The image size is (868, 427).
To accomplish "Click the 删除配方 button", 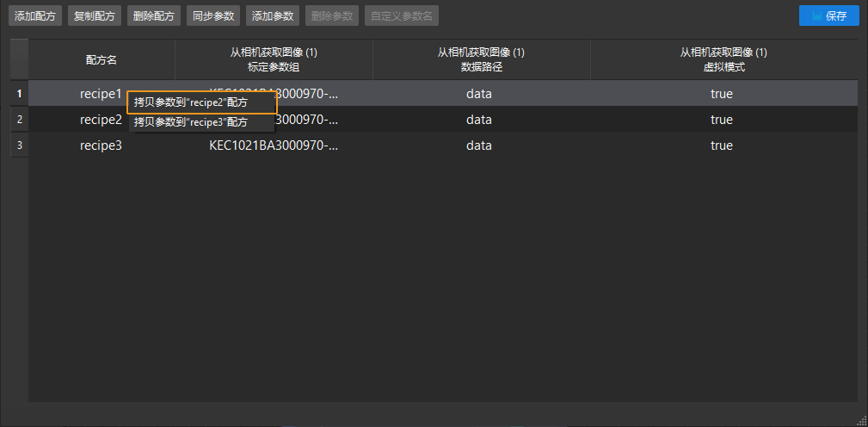I will (154, 16).
